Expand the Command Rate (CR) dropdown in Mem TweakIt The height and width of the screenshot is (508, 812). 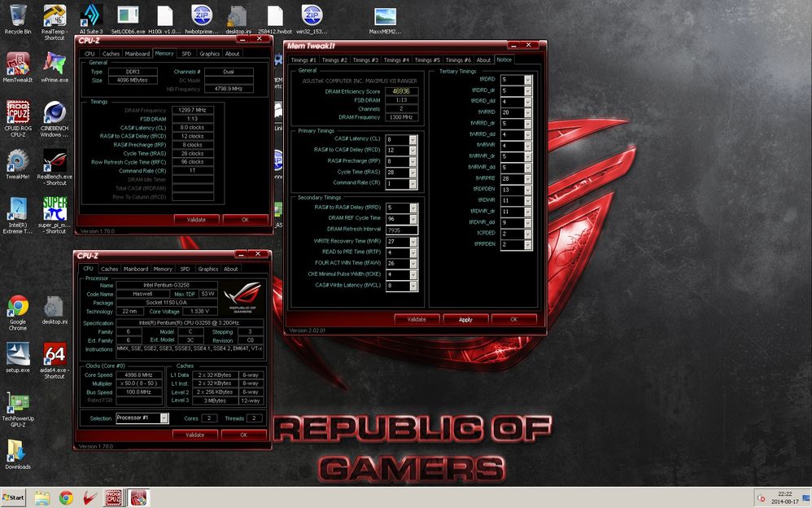(x=413, y=183)
